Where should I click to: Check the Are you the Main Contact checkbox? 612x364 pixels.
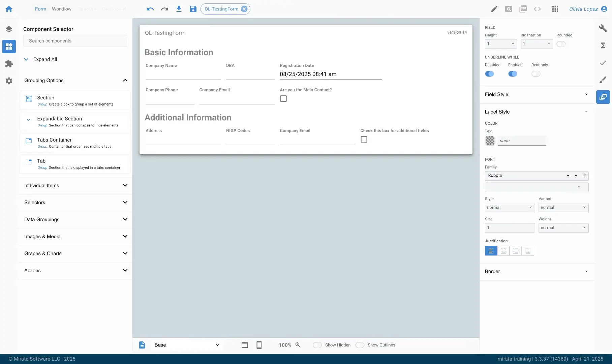[x=283, y=98]
